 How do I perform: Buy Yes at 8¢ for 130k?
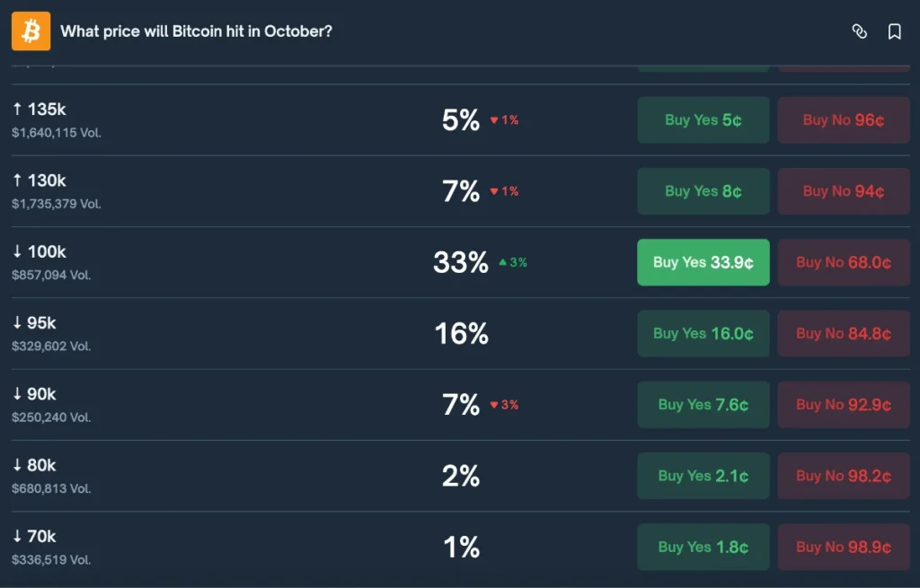tap(703, 190)
